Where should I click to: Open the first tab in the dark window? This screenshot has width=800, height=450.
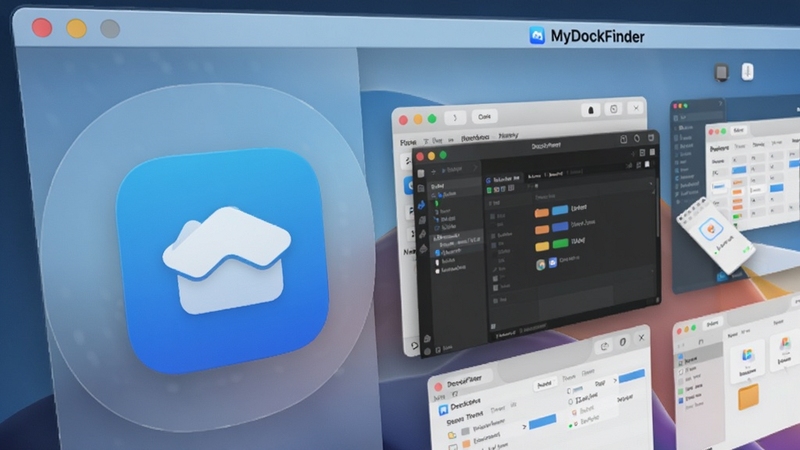pyautogui.click(x=504, y=179)
